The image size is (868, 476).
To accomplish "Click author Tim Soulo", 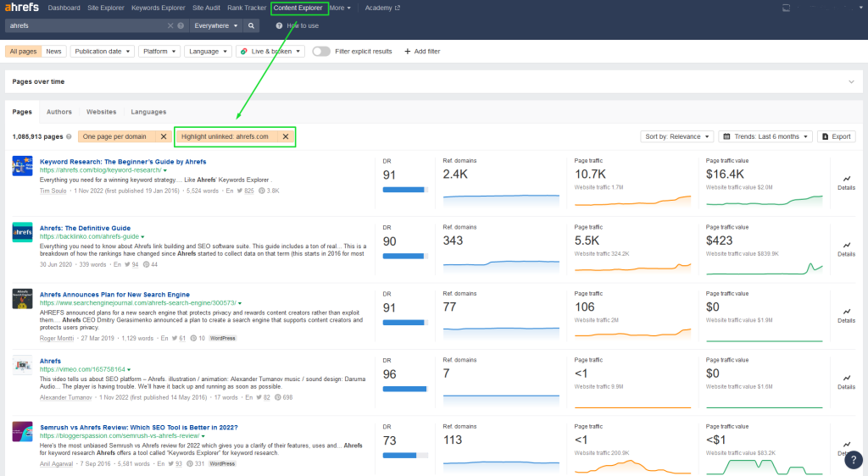I will pos(53,191).
